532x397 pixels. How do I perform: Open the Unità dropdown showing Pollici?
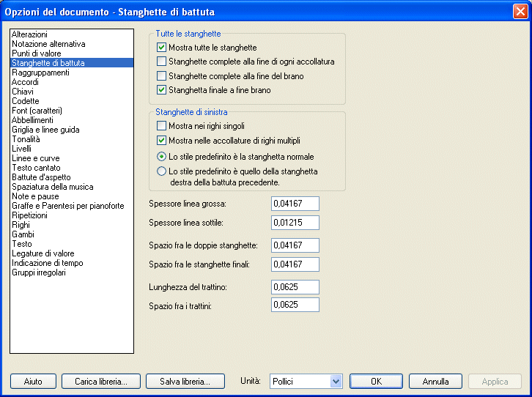[306, 382]
